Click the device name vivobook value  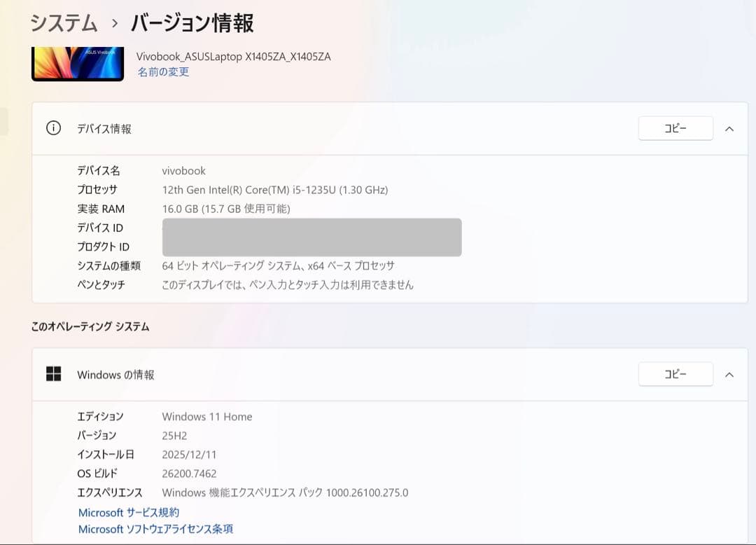pyautogui.click(x=183, y=170)
